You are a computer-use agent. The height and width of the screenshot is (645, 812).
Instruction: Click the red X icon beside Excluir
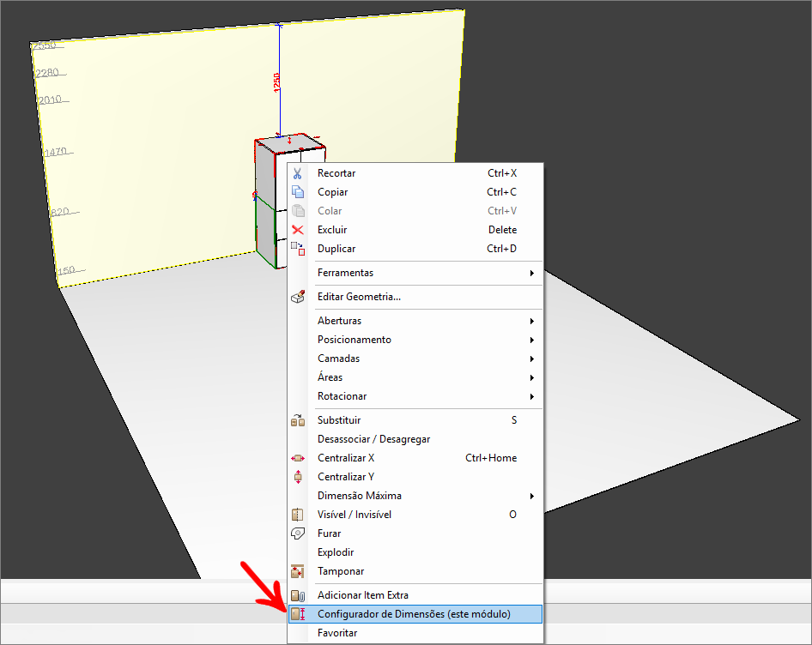coord(298,230)
